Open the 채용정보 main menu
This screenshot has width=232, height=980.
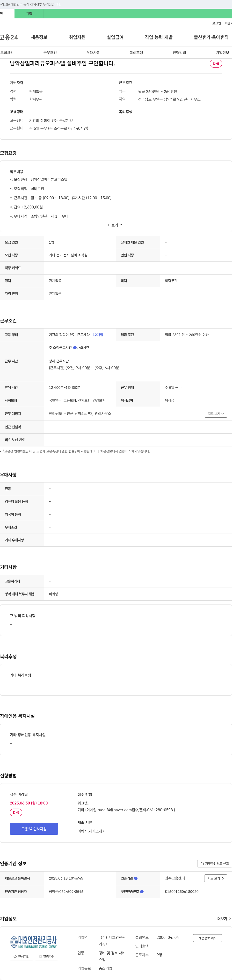click(39, 37)
